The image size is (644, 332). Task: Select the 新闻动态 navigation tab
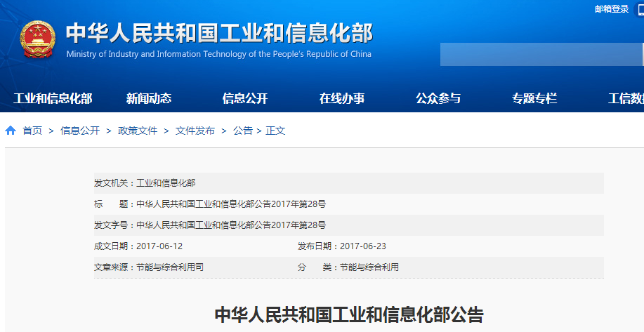tap(149, 98)
